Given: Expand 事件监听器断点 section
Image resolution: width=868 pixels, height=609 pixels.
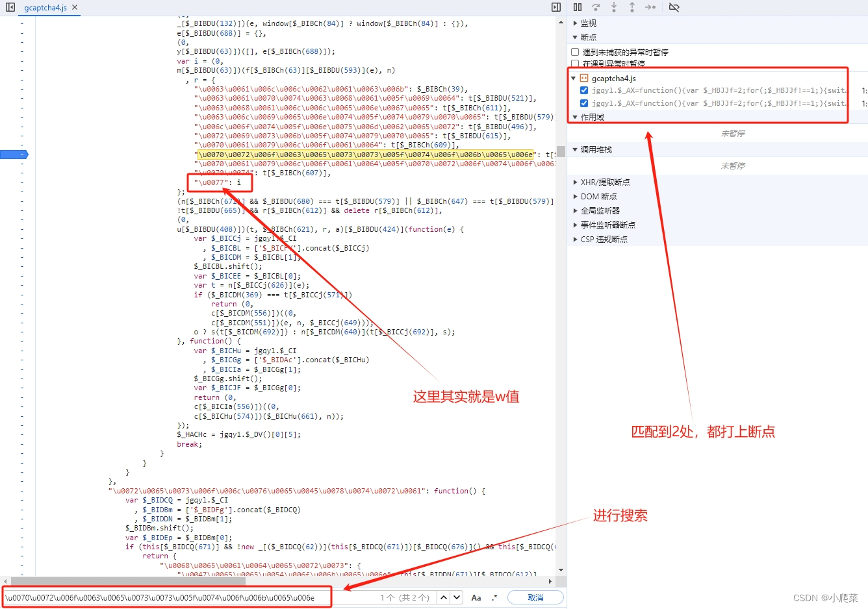Looking at the screenshot, I should coord(575,225).
